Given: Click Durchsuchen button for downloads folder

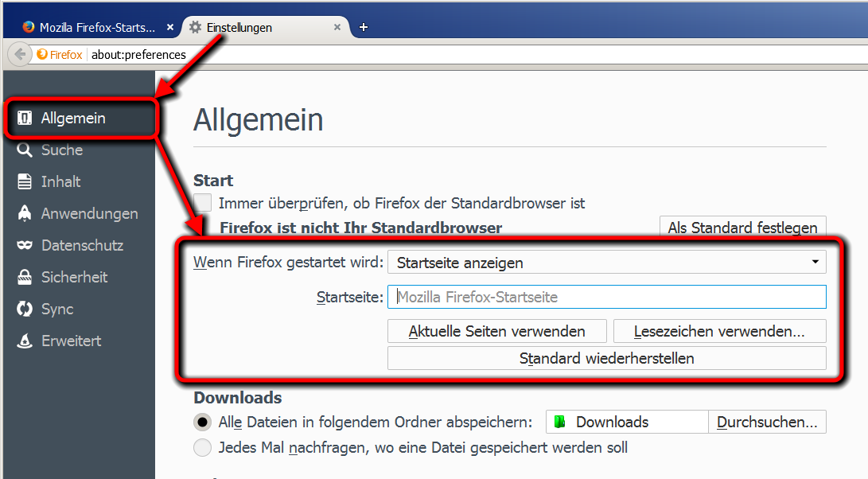Looking at the screenshot, I should tap(767, 422).
